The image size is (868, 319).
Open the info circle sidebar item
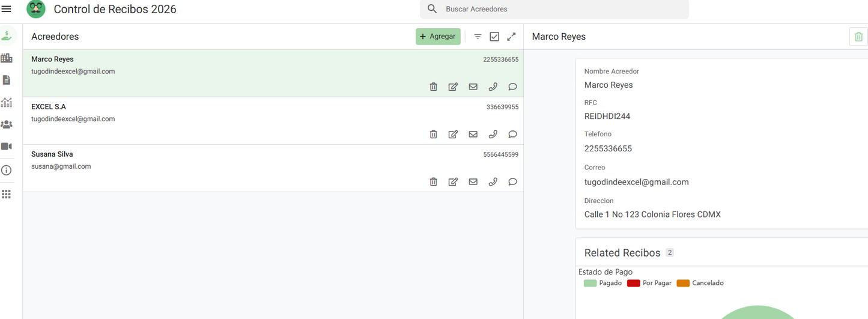[x=7, y=171]
